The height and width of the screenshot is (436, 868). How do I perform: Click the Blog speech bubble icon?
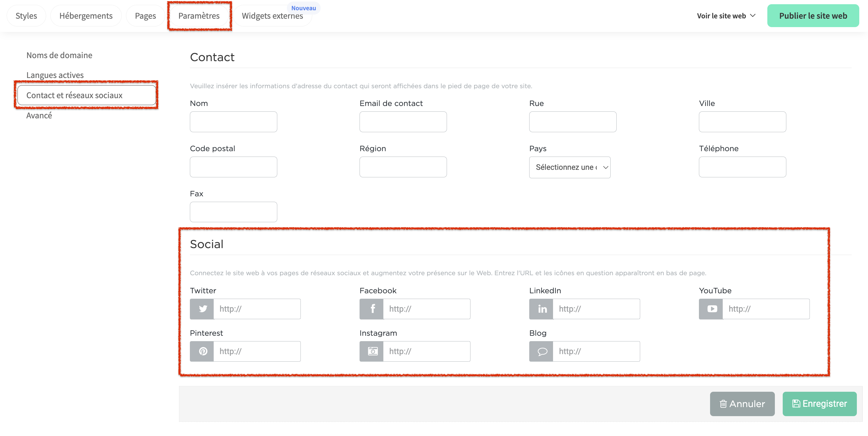pos(542,351)
